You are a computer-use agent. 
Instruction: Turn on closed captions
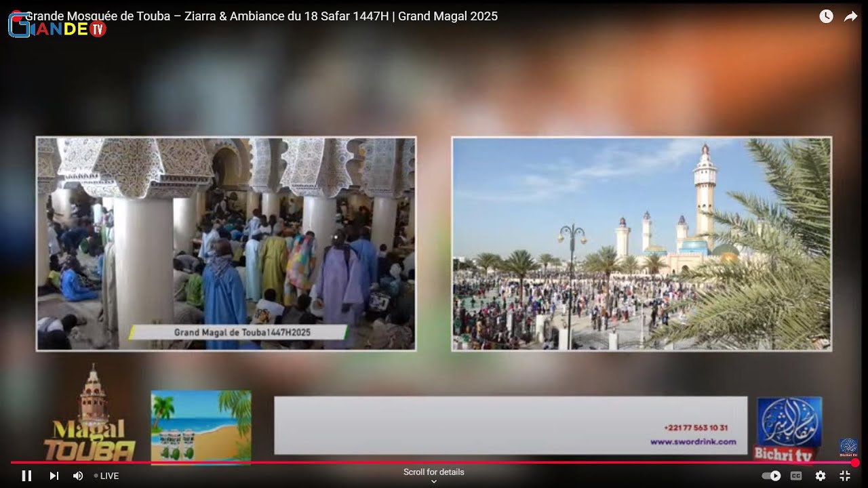tap(796, 476)
